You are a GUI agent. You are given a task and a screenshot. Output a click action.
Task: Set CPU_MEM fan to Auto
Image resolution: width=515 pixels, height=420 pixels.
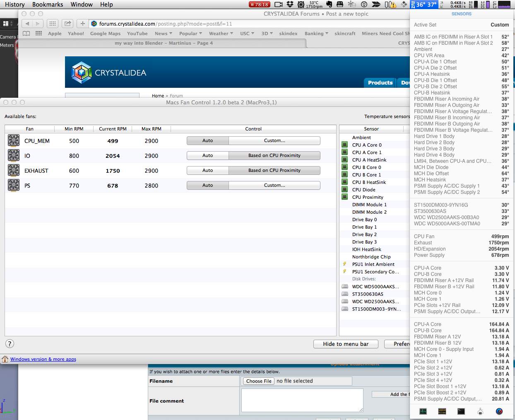(208, 140)
